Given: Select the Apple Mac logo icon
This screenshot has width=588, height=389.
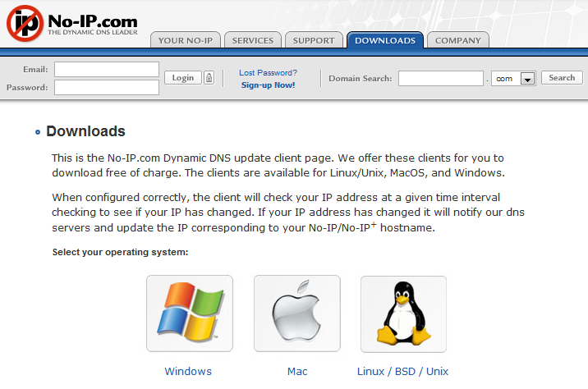Looking at the screenshot, I should [x=297, y=313].
